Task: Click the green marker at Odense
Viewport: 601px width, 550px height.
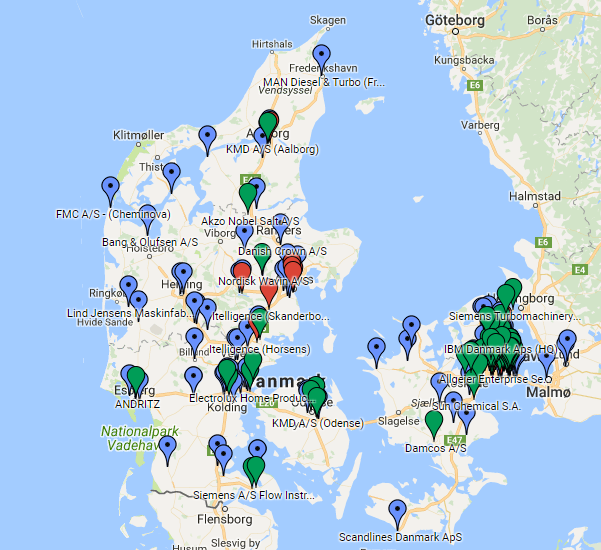Action: pos(317,401)
